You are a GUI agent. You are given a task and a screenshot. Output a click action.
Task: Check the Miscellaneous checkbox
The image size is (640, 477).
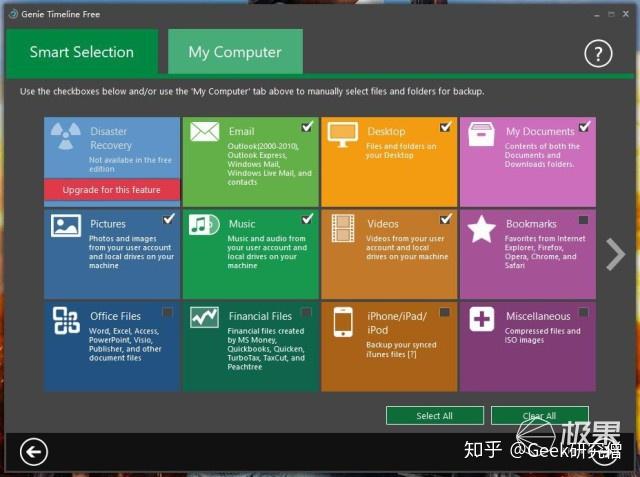(x=584, y=313)
